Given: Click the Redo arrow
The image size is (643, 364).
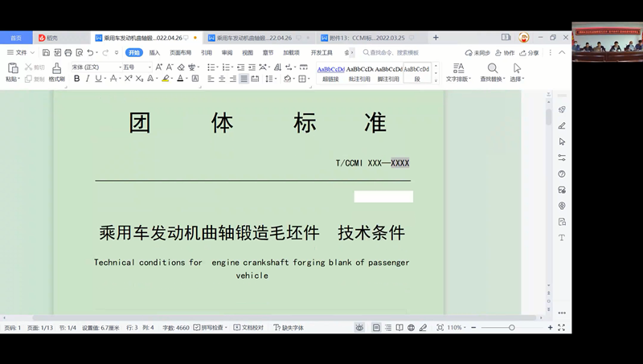Looking at the screenshot, I should pos(105,52).
